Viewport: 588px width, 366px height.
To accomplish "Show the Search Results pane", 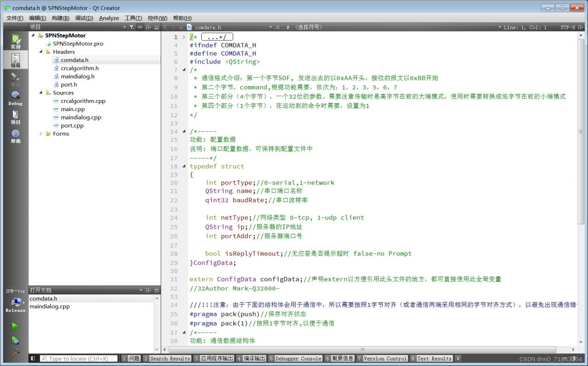I will coord(167,358).
